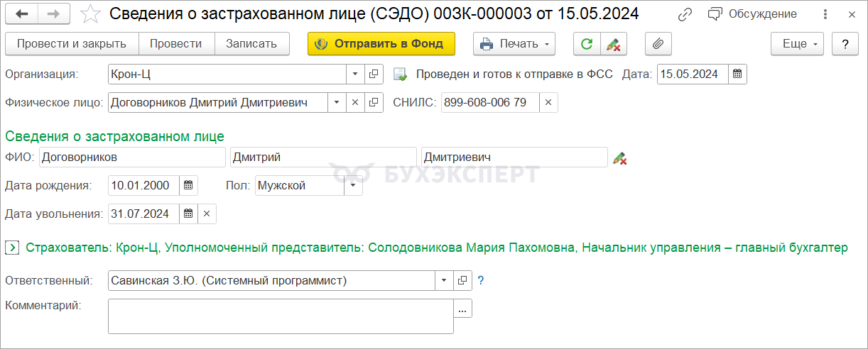The height and width of the screenshot is (349, 868).
Task: Click into the Комментарий text field
Action: pos(281,316)
